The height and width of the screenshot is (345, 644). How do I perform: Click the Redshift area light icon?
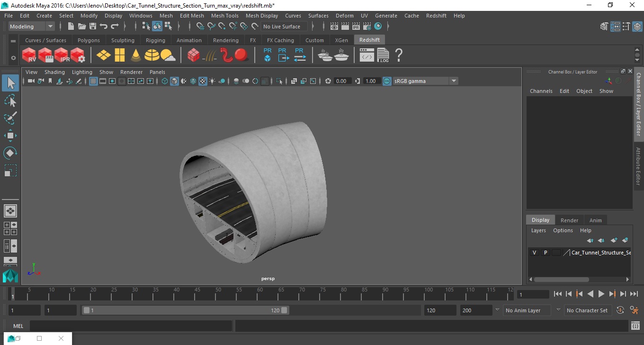click(103, 55)
